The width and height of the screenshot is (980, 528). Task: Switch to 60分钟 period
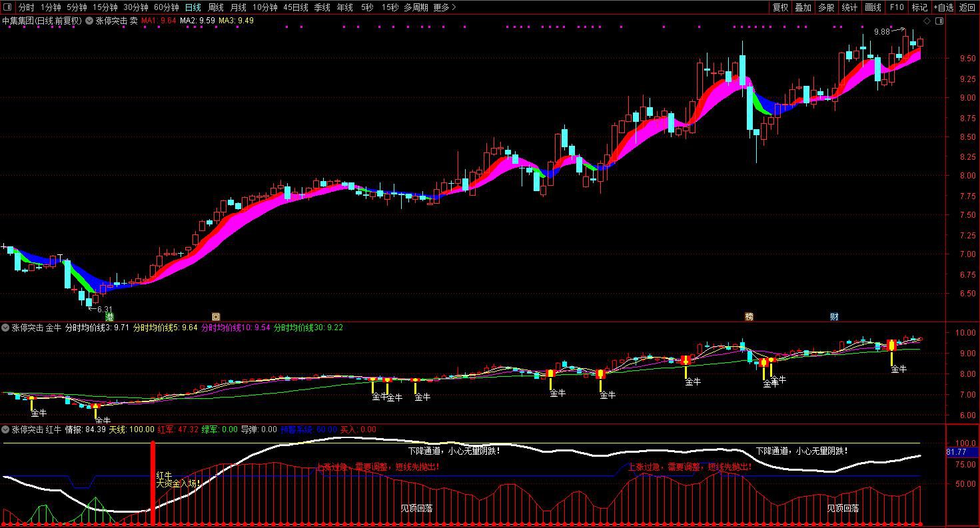coord(167,7)
